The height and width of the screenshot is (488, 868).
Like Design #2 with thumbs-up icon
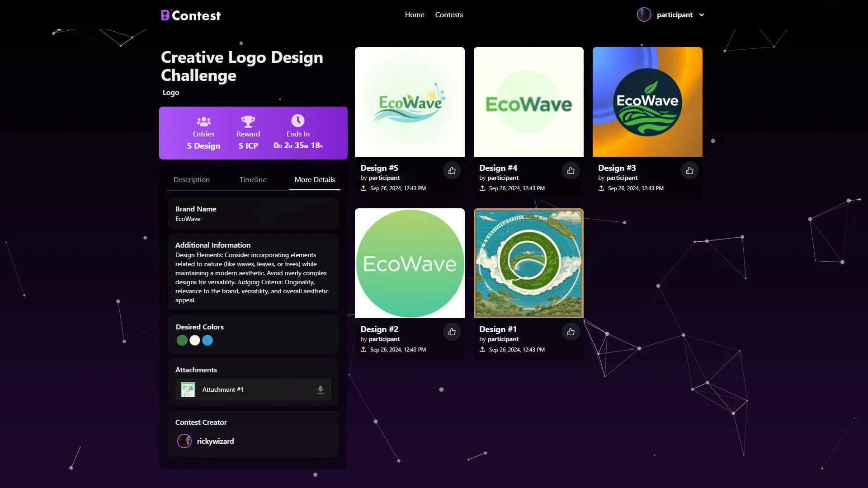coord(452,332)
